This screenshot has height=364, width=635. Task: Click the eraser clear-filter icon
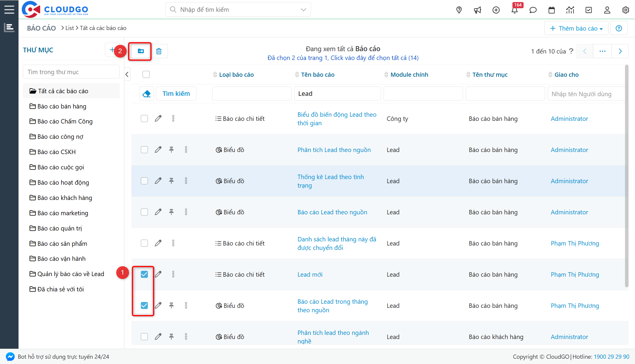click(146, 94)
